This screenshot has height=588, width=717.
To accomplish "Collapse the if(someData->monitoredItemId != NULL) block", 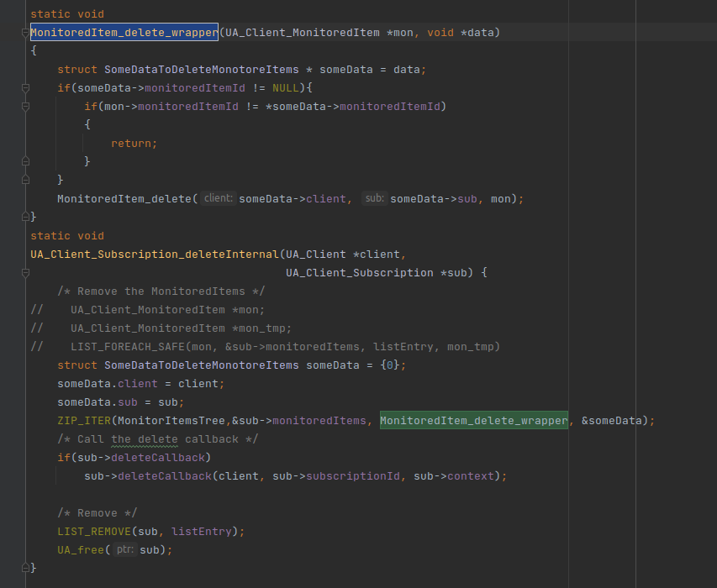I will [x=25, y=88].
